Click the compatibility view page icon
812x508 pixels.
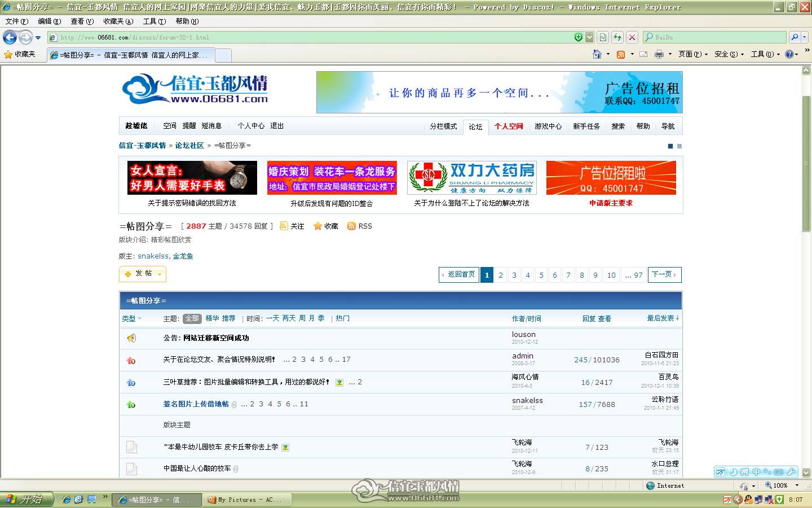tap(603, 37)
